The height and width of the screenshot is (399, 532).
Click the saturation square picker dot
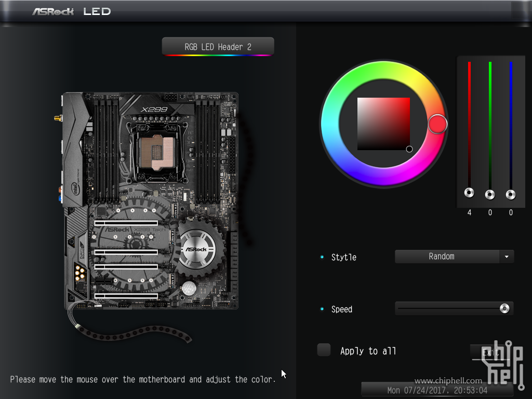click(409, 149)
